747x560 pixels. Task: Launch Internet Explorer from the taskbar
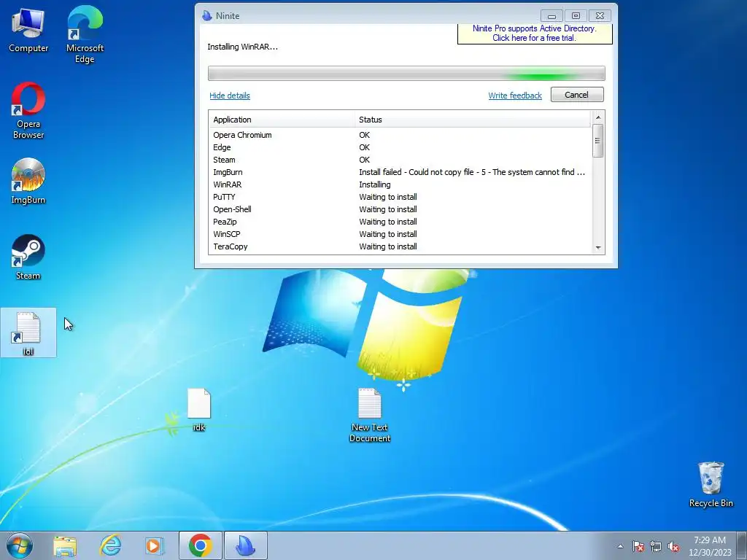[x=110, y=546]
